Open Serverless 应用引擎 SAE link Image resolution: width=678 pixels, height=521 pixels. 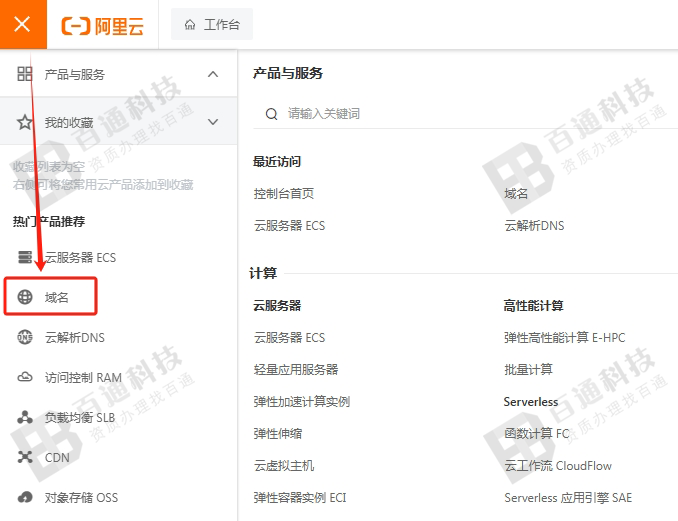coord(568,498)
